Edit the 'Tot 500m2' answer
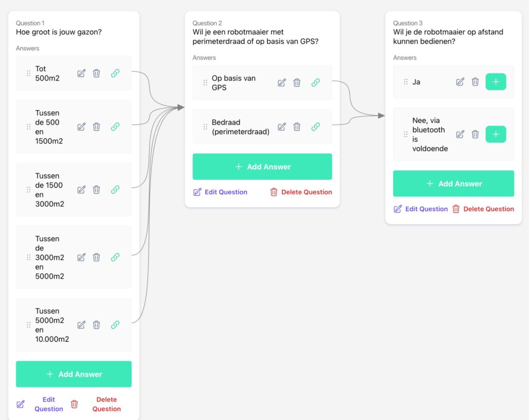Viewport: 529px width, 420px height. coord(81,73)
